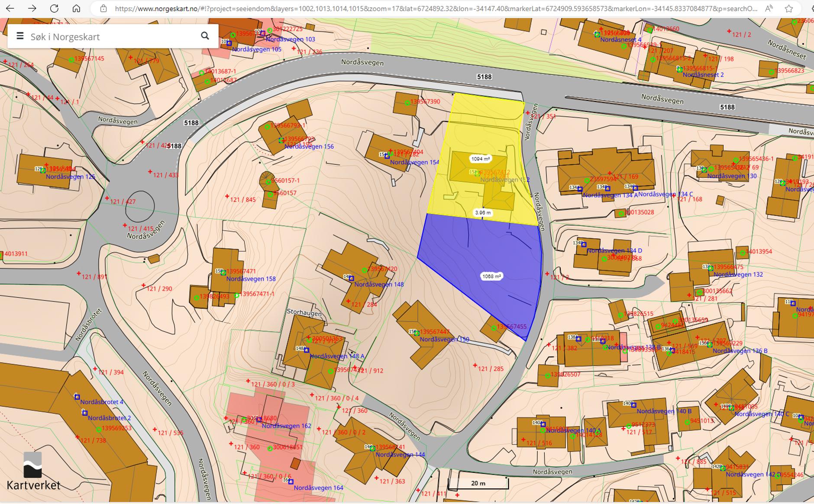Image resolution: width=814 pixels, height=504 pixels.
Task: Click the Nordåsneset 4 address label
Action: 621,39
